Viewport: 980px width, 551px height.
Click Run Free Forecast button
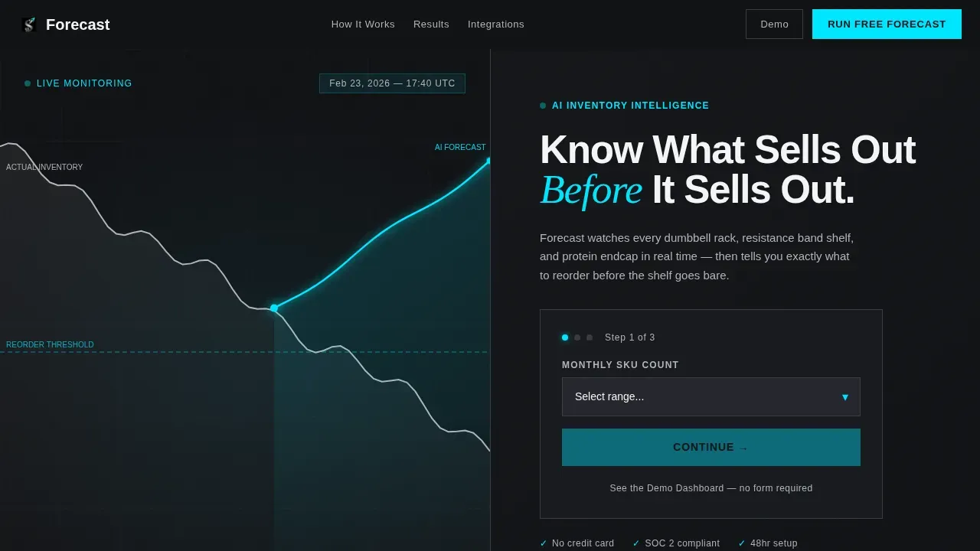[x=887, y=24]
